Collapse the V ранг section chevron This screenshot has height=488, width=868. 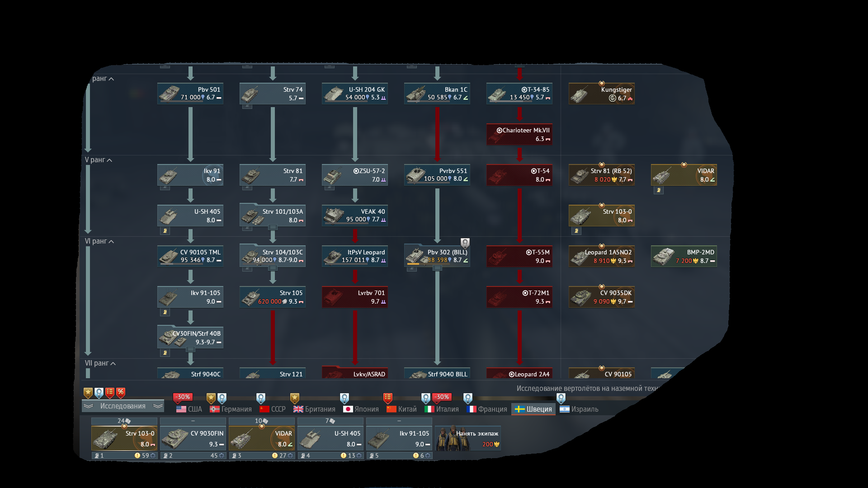coord(109,160)
